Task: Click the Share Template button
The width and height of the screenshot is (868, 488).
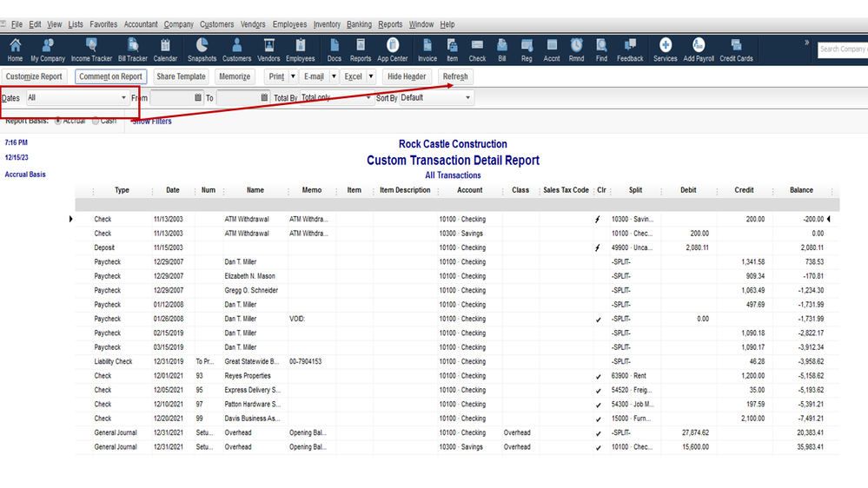Action: pos(181,76)
